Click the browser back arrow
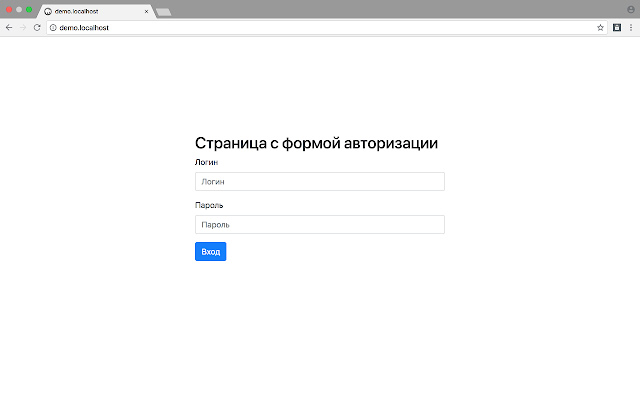Screen dimensions: 640x400 [9, 27]
